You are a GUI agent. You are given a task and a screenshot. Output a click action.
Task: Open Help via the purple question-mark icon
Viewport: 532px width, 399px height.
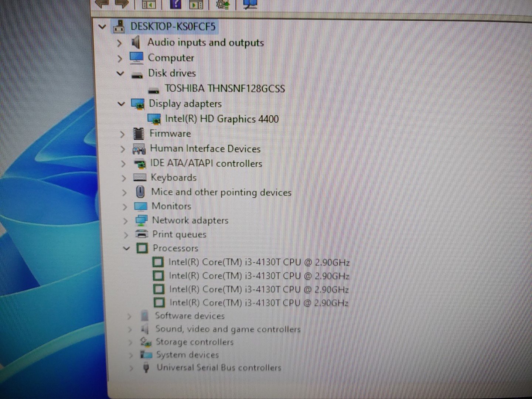click(175, 4)
